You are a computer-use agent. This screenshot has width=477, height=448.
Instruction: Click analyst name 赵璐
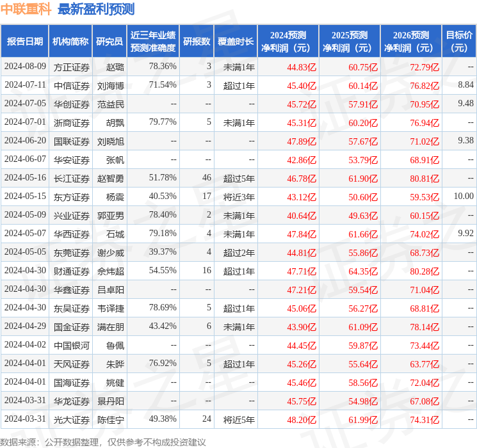(x=115, y=67)
